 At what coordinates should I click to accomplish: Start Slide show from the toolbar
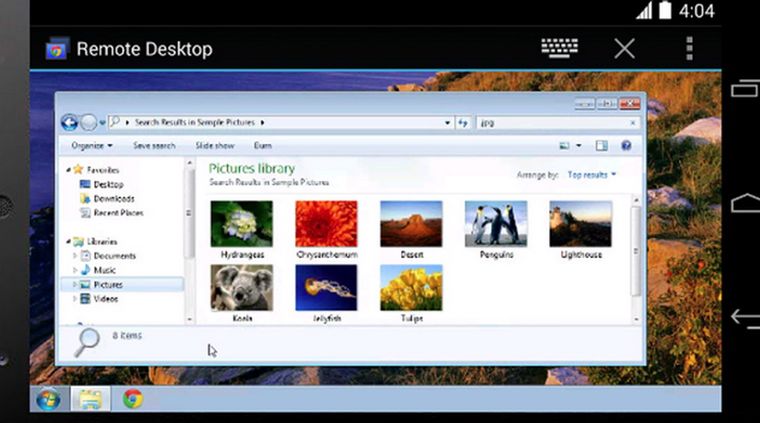click(x=215, y=145)
